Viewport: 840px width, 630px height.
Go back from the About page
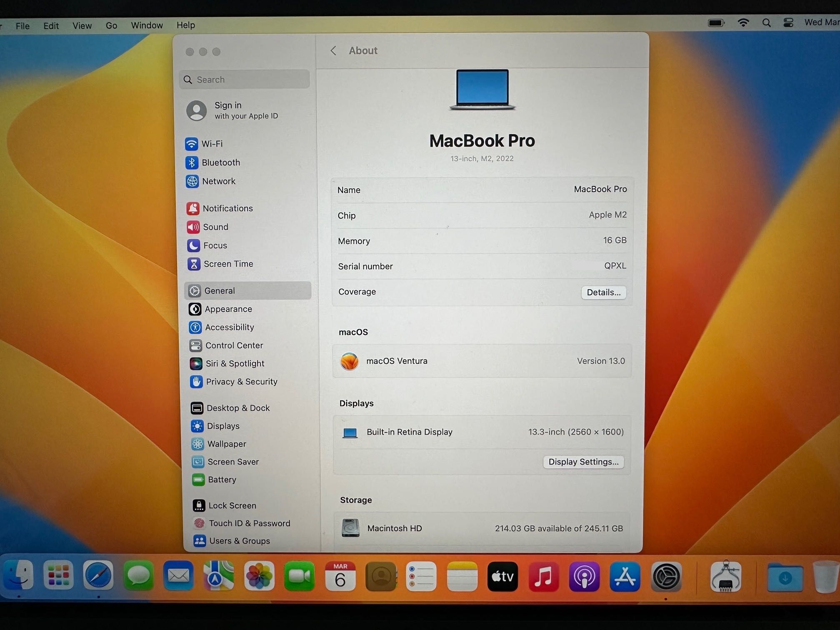tap(333, 51)
